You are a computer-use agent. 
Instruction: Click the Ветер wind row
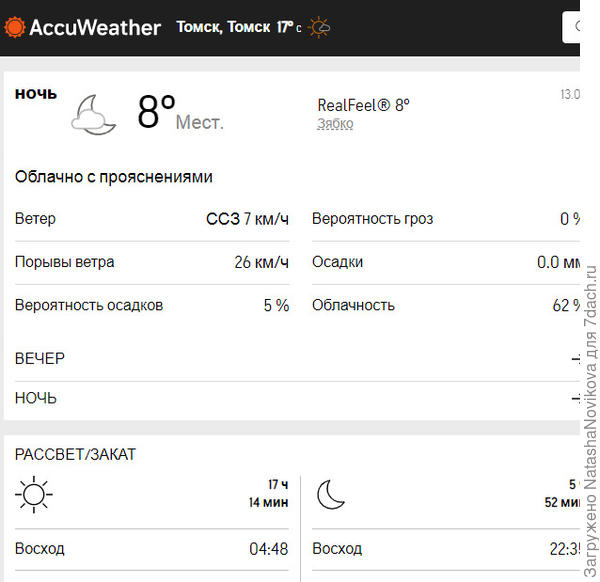pyautogui.click(x=152, y=219)
